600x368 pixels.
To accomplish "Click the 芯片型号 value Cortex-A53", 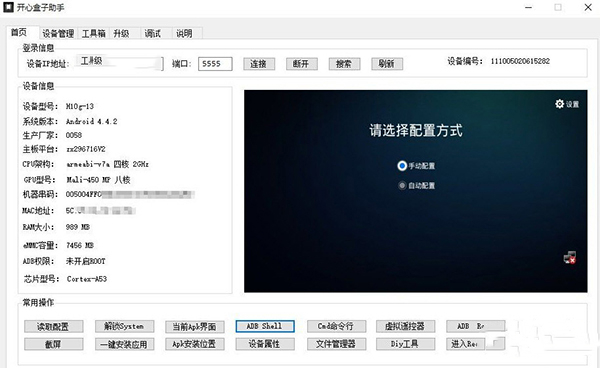I will (86, 279).
